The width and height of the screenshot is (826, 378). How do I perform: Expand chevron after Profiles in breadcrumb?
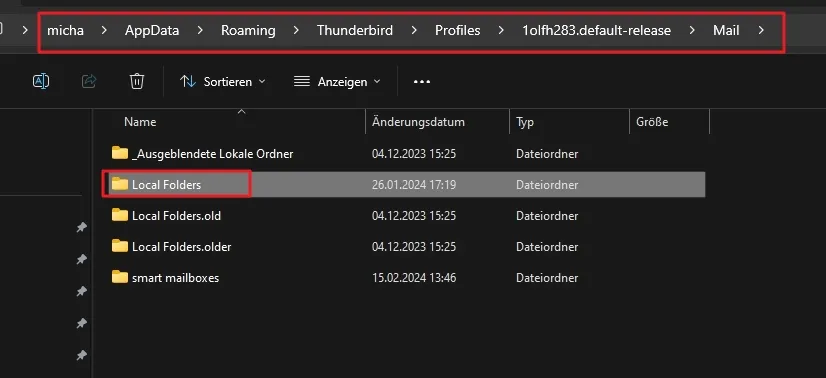coord(501,31)
